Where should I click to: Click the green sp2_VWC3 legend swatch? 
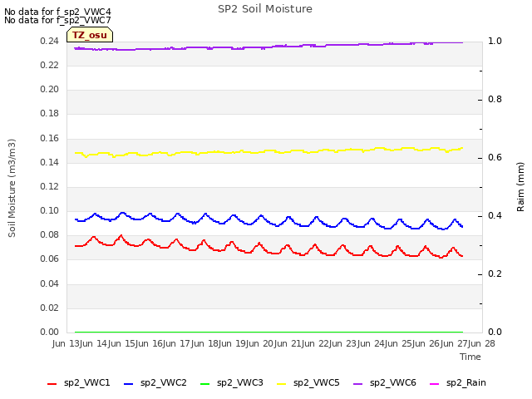pos(205,384)
